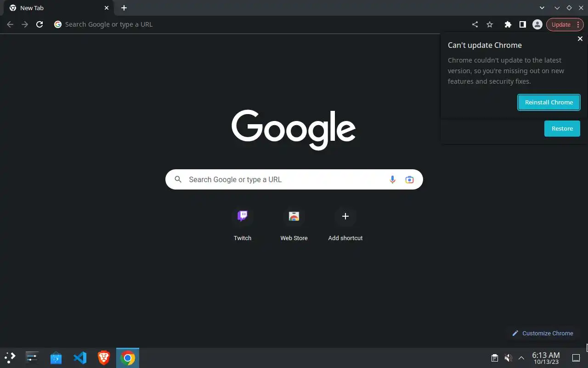
Task: Minimize window with down chevron button
Action: pyautogui.click(x=557, y=8)
